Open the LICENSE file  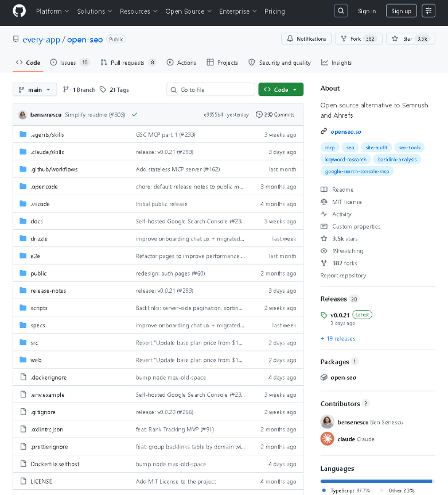point(41,481)
